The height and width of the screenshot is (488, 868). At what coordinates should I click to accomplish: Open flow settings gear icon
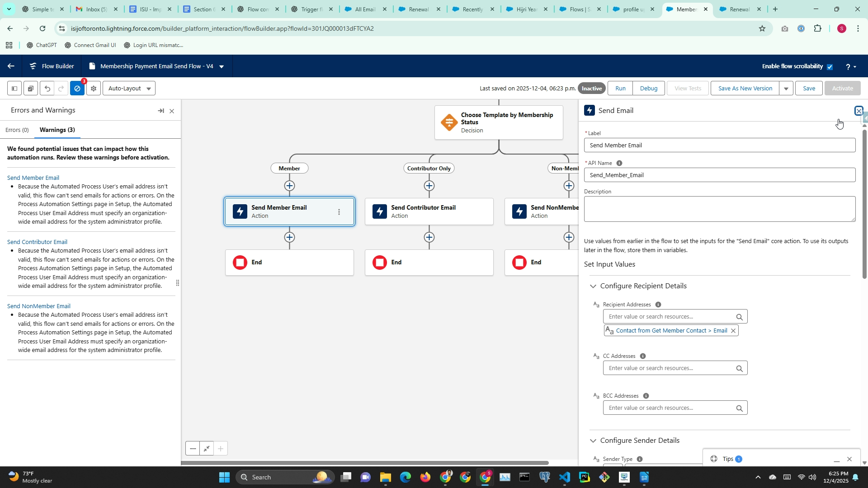(94, 89)
